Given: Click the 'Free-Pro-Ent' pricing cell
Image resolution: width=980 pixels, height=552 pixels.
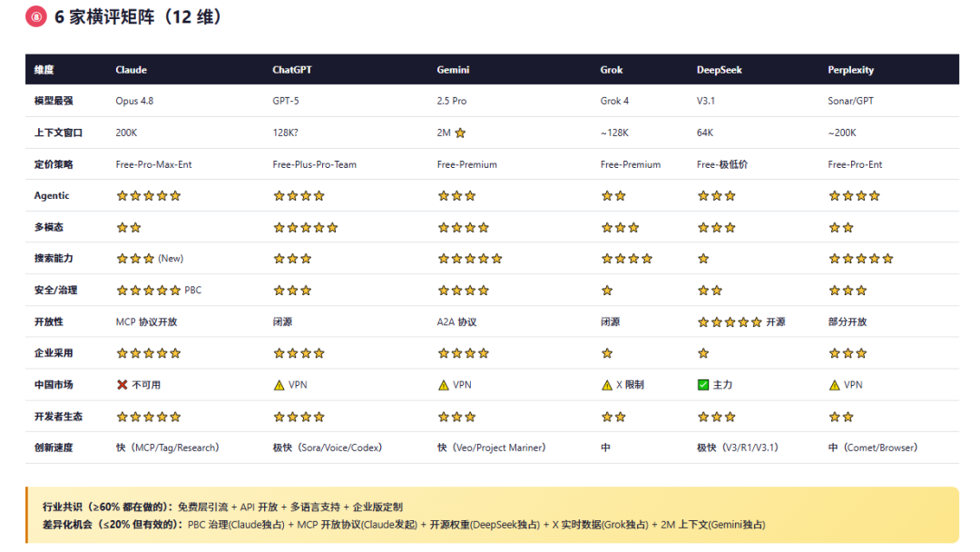Looking at the screenshot, I should coord(855,164).
